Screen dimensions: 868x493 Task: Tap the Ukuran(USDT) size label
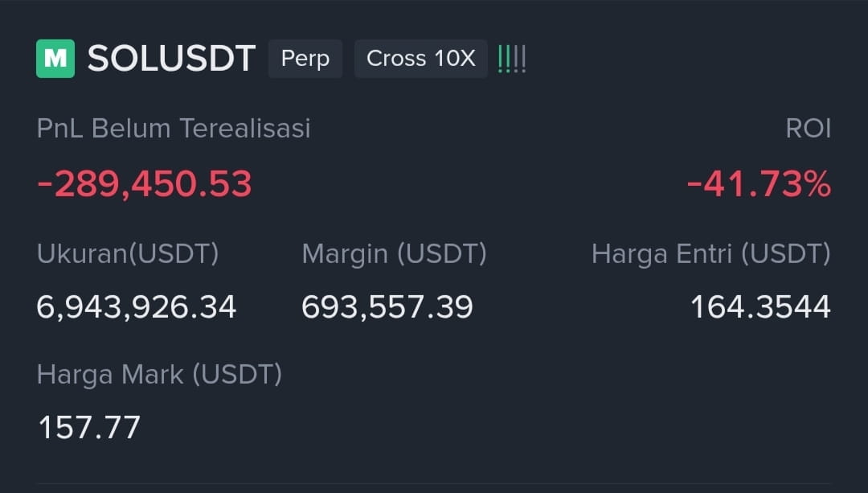(x=128, y=253)
